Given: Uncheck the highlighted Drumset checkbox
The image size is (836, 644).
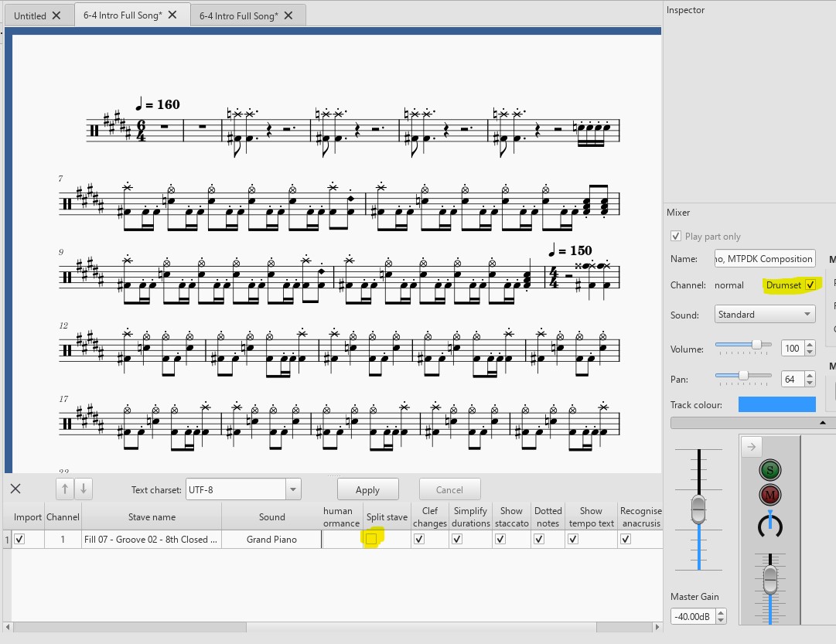Looking at the screenshot, I should tap(810, 285).
